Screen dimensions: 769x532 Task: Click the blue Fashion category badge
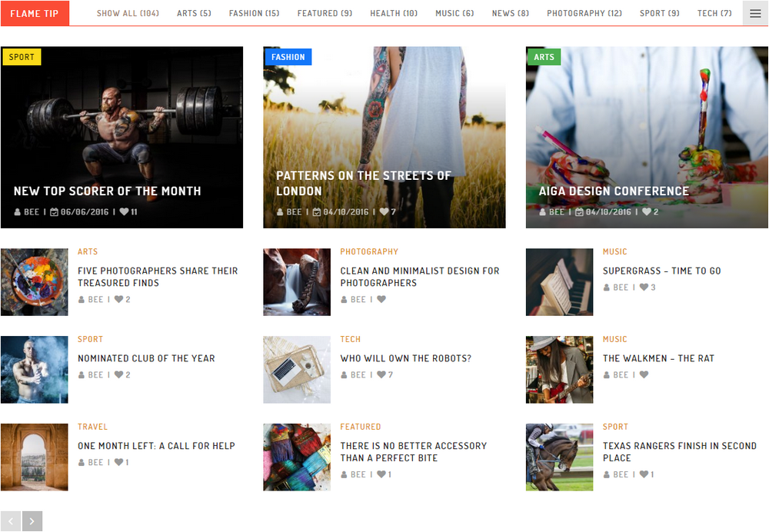pos(288,57)
